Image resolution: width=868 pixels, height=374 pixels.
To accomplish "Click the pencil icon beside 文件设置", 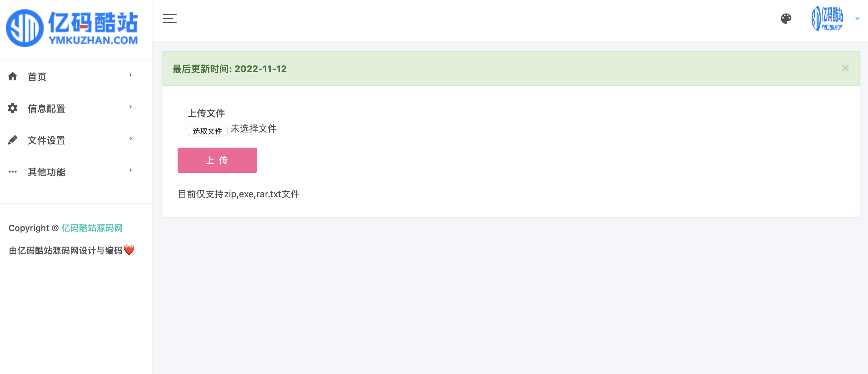I will point(13,140).
